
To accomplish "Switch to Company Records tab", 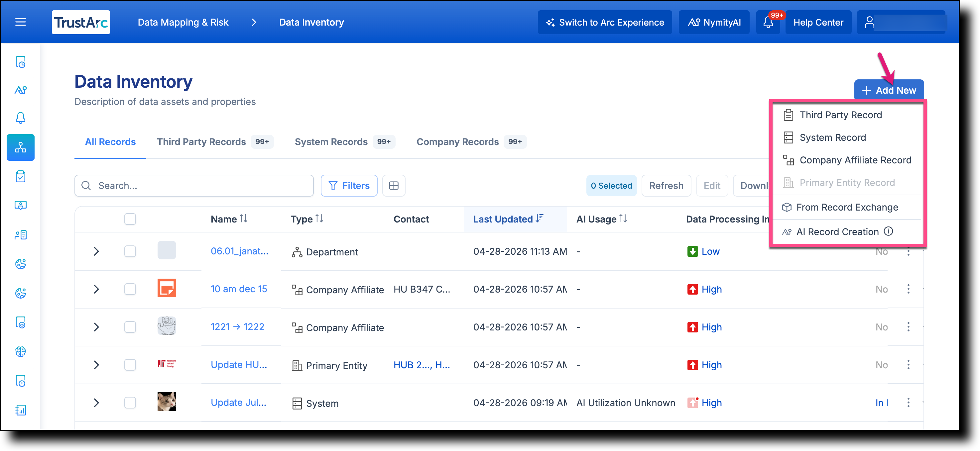I will coord(471,142).
